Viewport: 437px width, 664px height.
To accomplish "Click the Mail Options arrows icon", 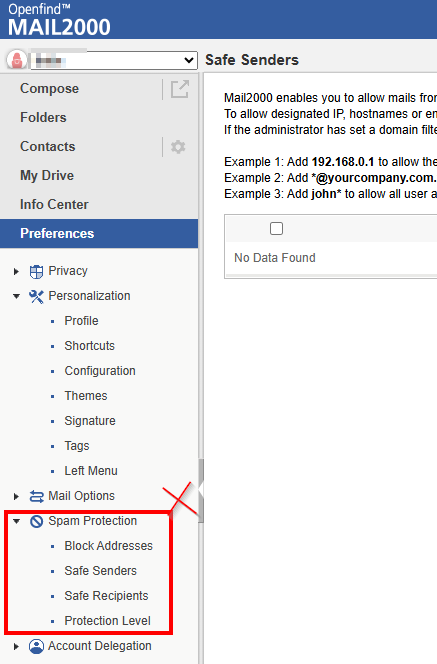I will (36, 496).
